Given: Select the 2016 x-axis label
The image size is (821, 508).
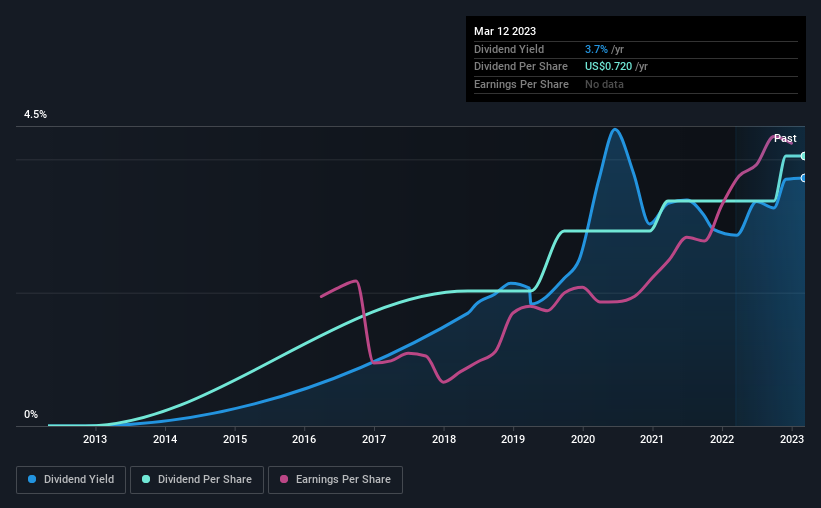Looking at the screenshot, I should click(x=304, y=439).
